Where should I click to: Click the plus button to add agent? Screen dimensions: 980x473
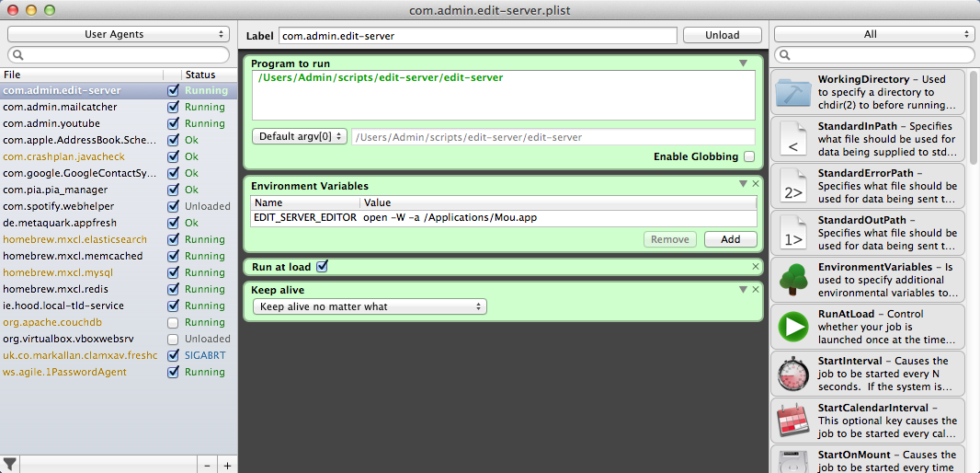pyautogui.click(x=227, y=465)
